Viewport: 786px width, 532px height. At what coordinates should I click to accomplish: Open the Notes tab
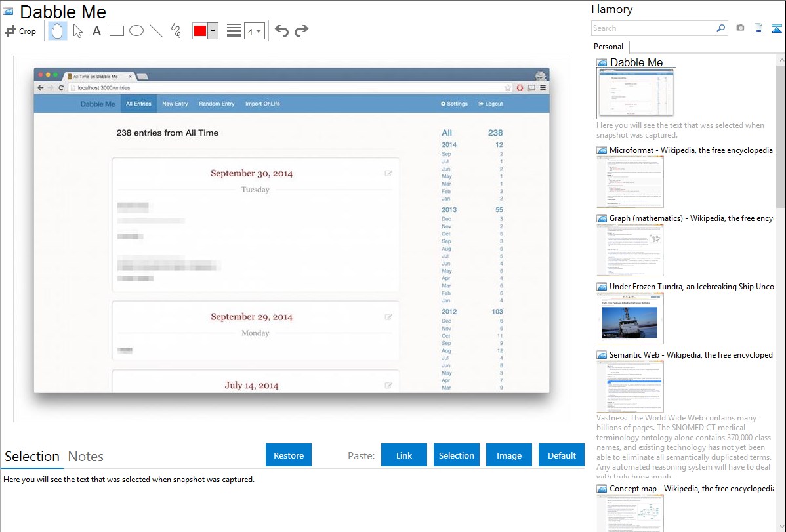pyautogui.click(x=86, y=457)
